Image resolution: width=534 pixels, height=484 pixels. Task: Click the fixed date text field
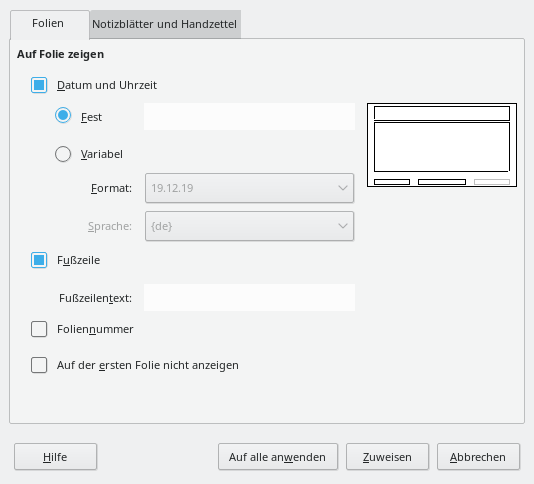249,116
